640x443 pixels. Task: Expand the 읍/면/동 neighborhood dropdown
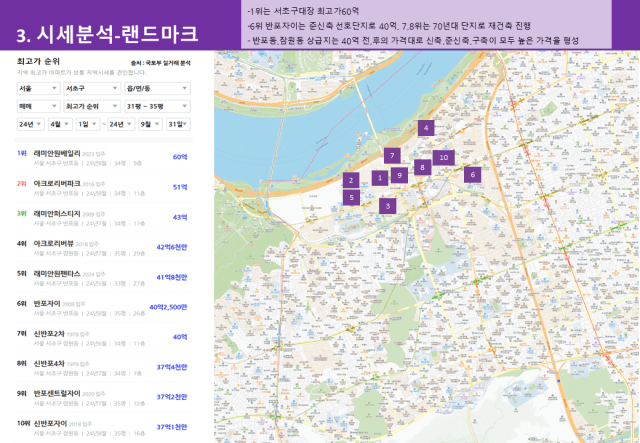[x=157, y=88]
